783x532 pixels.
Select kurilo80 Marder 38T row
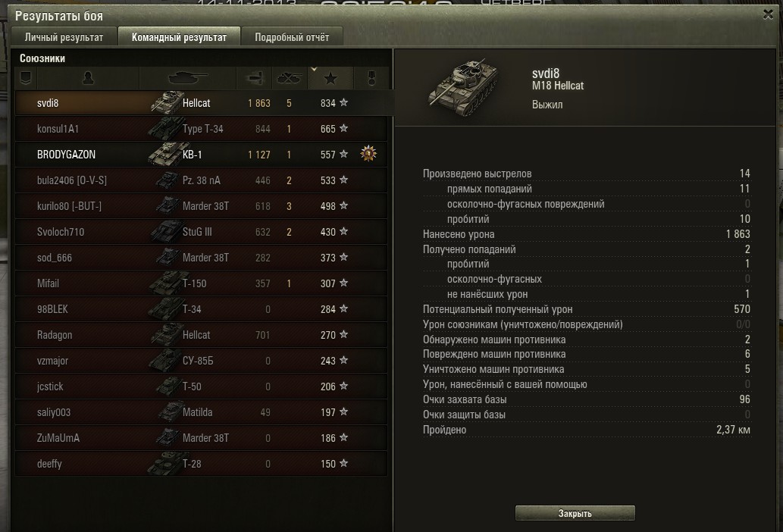click(201, 206)
